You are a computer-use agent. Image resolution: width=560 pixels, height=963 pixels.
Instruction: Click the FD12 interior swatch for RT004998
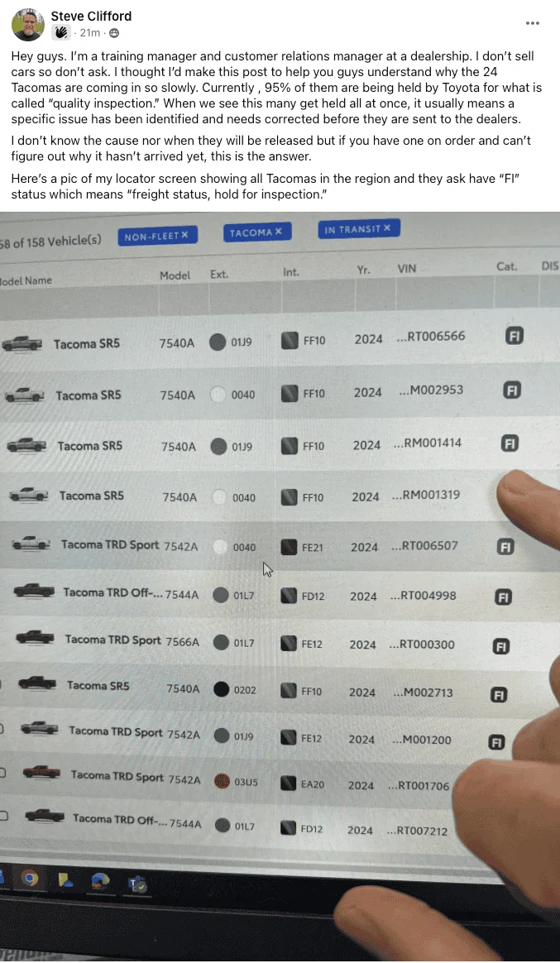pyautogui.click(x=289, y=595)
